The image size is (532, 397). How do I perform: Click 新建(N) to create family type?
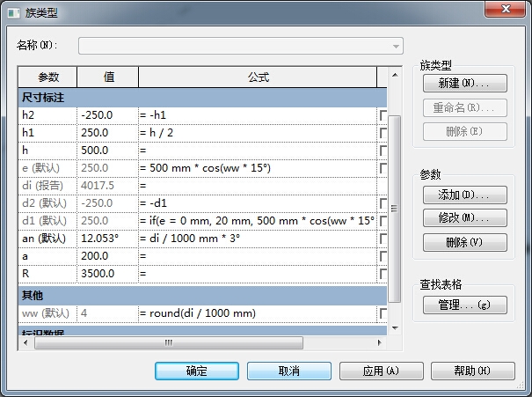464,84
